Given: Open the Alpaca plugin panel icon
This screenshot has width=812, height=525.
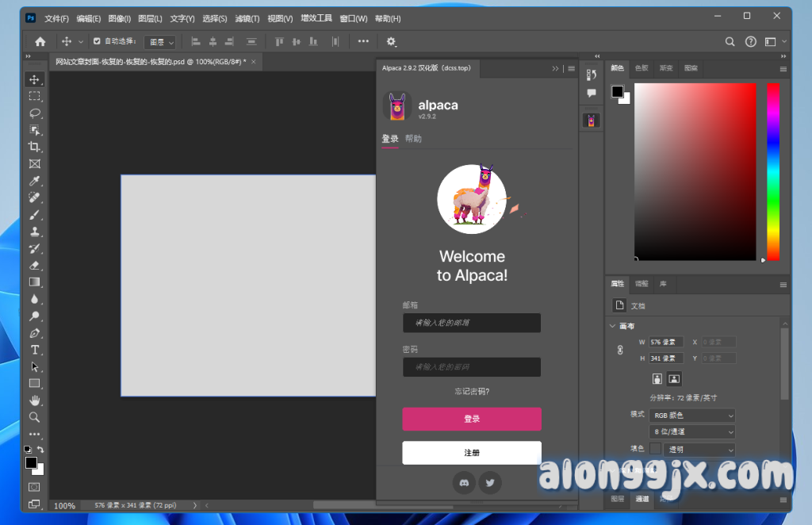Looking at the screenshot, I should 592,121.
